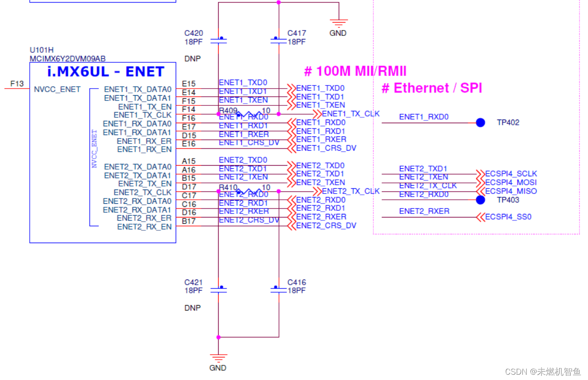588x380 pixels.
Task: Select part number MCIMX6Y2DVM09AB
Action: 68,59
